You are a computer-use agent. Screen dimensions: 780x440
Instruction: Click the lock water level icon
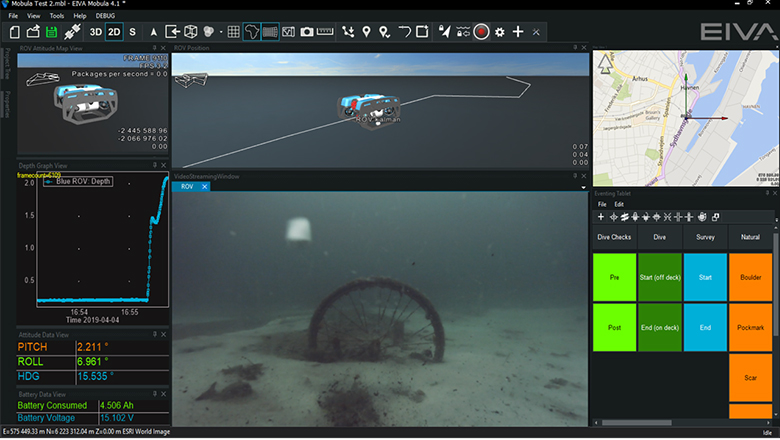[463, 32]
